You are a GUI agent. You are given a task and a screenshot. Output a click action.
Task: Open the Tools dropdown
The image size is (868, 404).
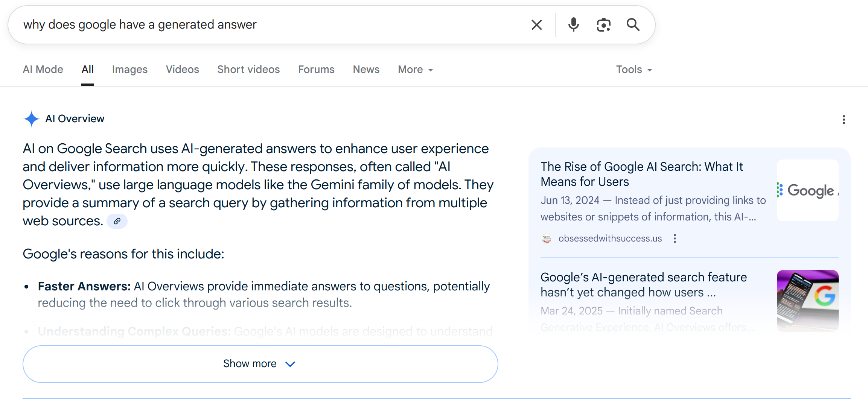[x=634, y=70]
